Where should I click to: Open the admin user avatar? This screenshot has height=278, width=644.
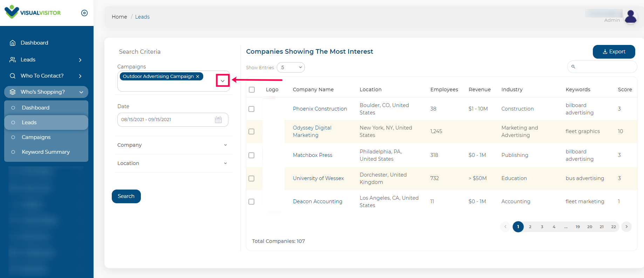pyautogui.click(x=631, y=16)
